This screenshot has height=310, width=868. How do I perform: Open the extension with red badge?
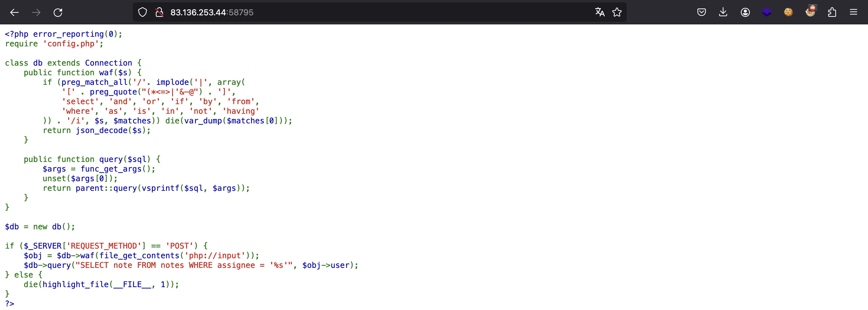tap(811, 11)
